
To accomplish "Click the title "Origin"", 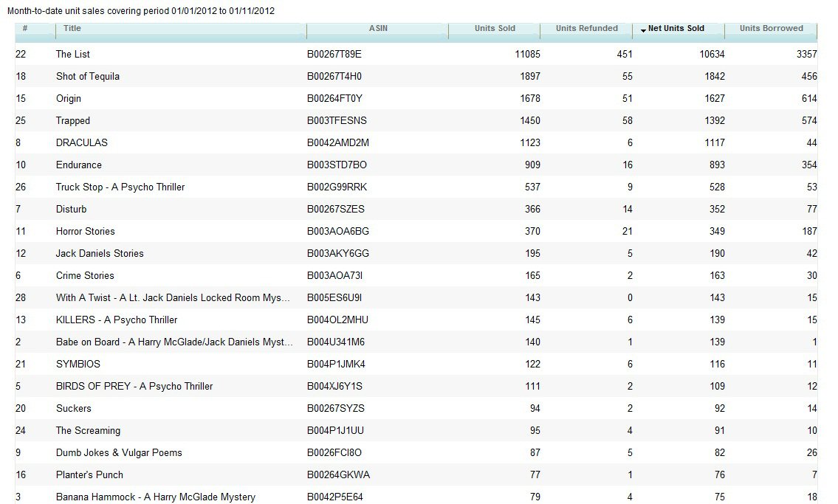I will tap(69, 99).
